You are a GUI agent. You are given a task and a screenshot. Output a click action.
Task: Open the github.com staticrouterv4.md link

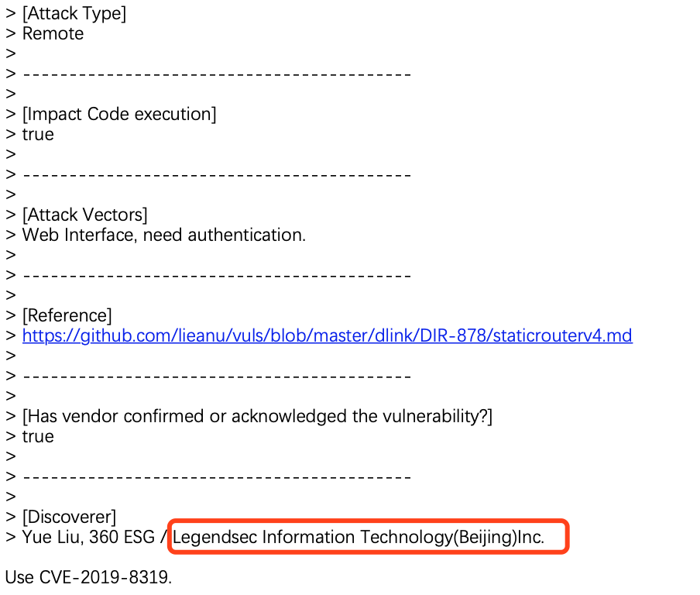click(x=328, y=336)
